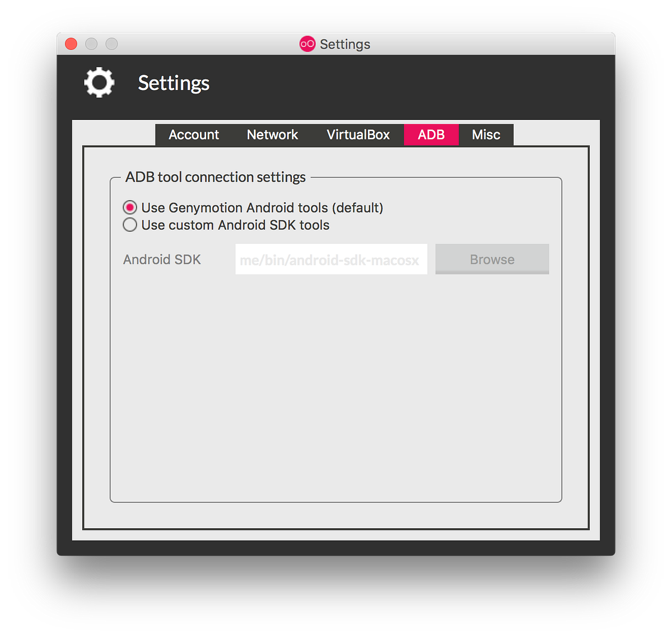This screenshot has width=672, height=637.
Task: Enable "Use custom Android SDK tools"
Action: click(x=129, y=225)
